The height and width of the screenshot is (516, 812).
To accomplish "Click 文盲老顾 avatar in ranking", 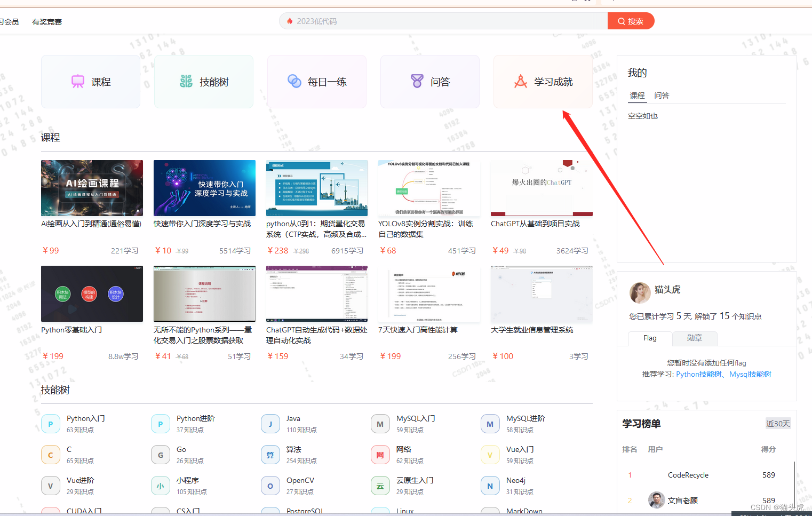I will point(657,500).
